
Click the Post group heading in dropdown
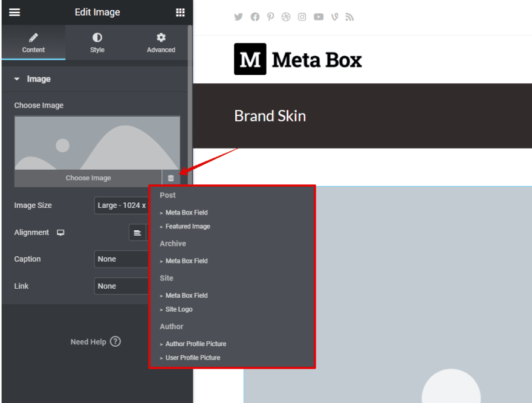click(x=167, y=195)
